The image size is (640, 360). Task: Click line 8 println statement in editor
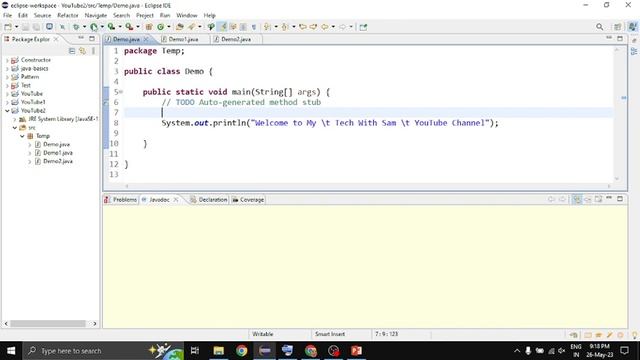click(x=330, y=123)
